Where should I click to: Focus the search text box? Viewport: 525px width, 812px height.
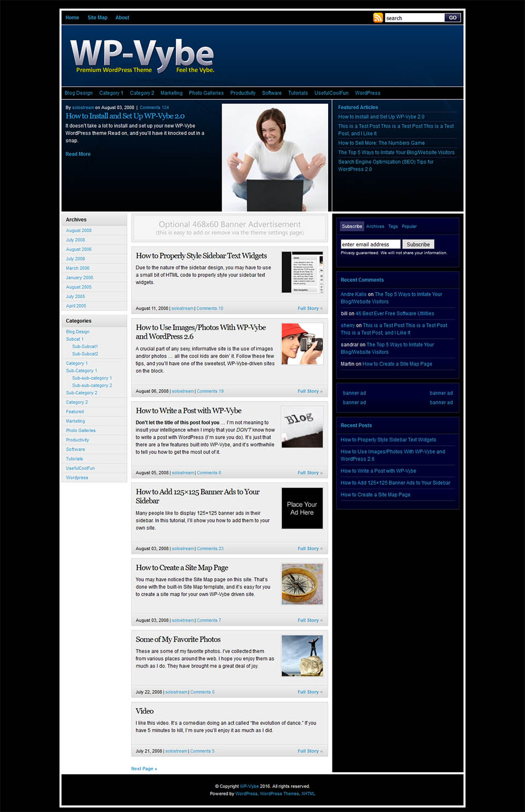click(414, 18)
